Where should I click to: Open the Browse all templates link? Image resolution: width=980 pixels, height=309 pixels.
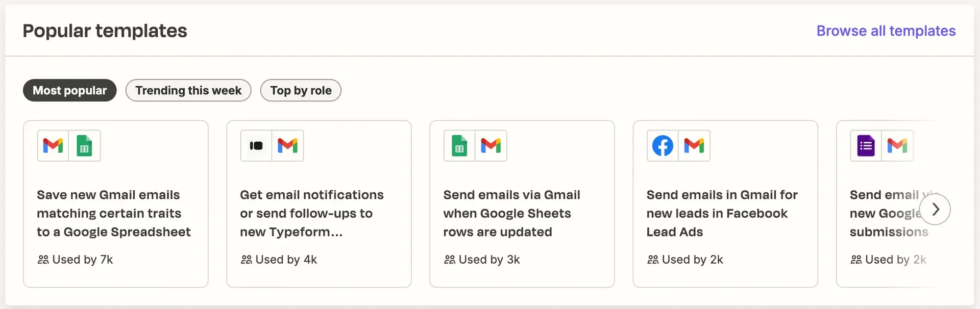[886, 31]
